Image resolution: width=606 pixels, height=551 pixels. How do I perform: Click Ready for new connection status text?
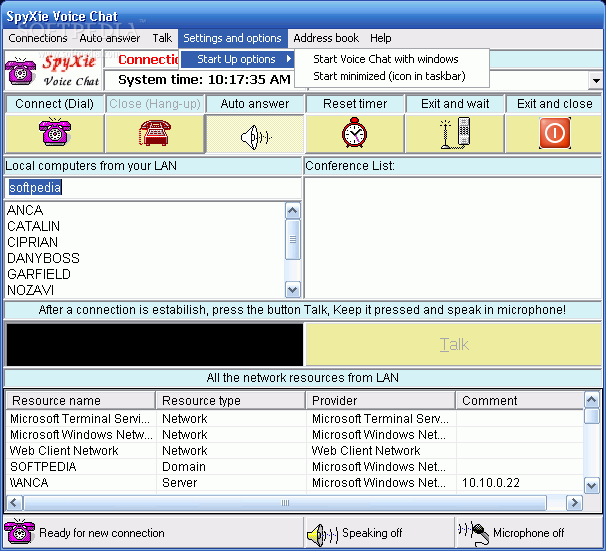click(102, 533)
